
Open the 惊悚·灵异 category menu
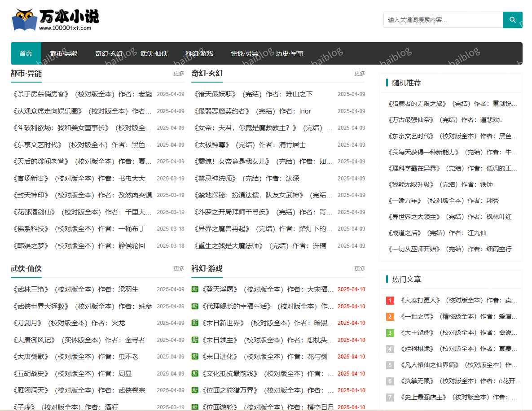[x=245, y=53]
